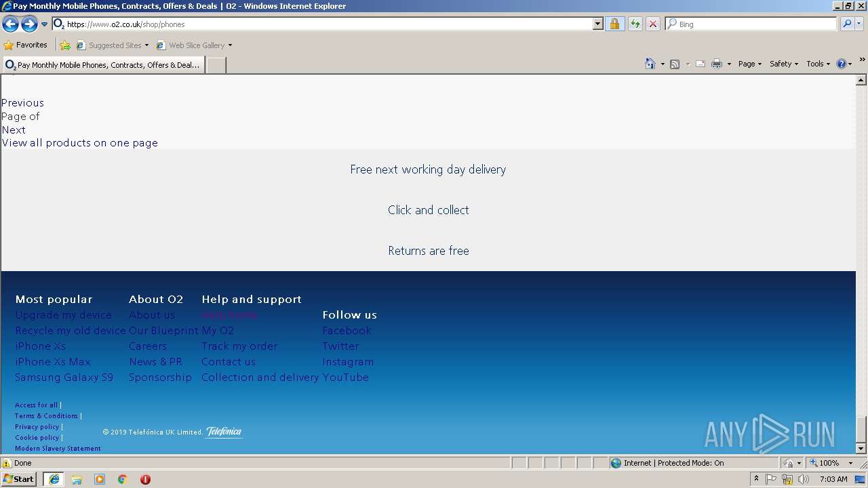The image size is (868, 488).
Task: Open the Tools menu
Action: (818, 64)
